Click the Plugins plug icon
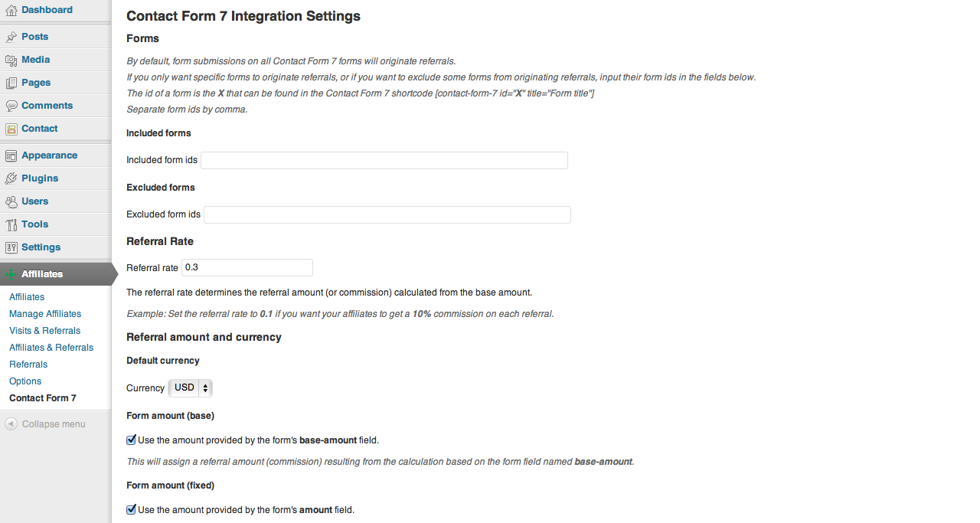980x523 pixels. tap(11, 178)
